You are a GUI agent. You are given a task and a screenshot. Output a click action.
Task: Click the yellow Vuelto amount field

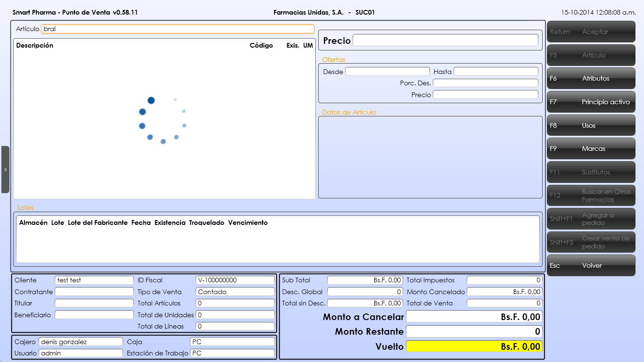click(x=474, y=346)
